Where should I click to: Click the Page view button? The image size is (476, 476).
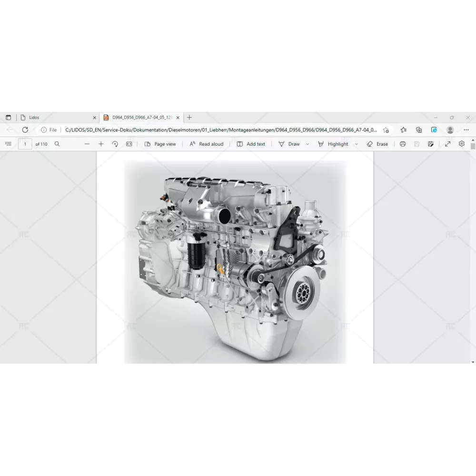[x=160, y=144]
